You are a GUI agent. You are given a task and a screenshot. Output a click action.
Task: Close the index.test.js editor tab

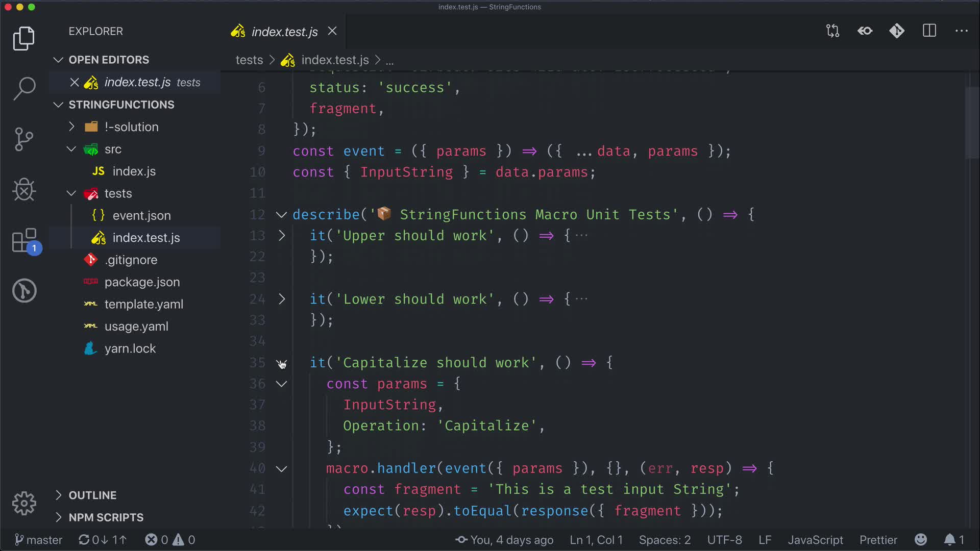332,31
